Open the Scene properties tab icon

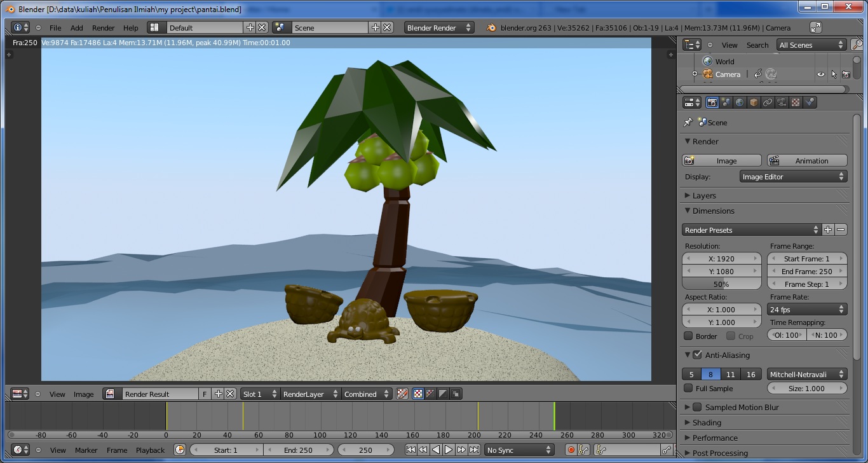pos(726,102)
